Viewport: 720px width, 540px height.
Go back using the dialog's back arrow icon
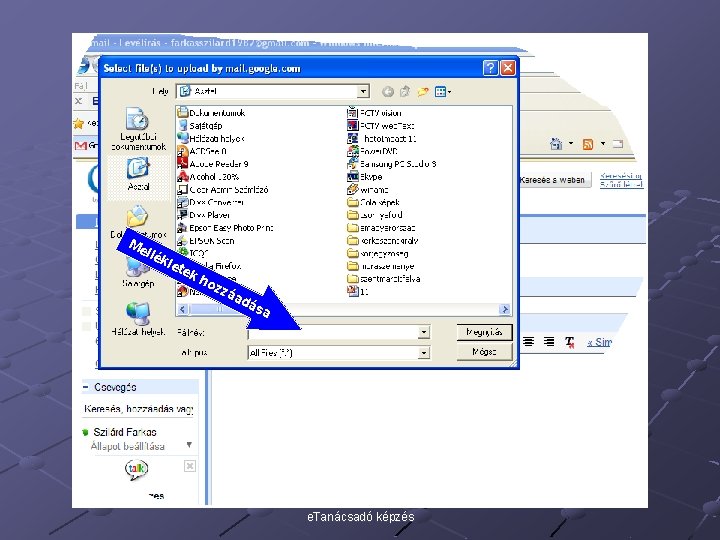point(388,91)
